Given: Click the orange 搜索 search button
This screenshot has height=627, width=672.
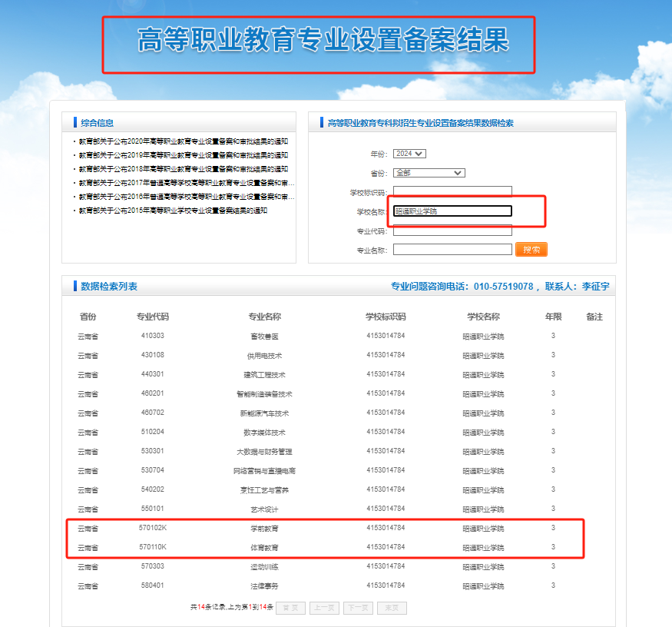Looking at the screenshot, I should 531,250.
